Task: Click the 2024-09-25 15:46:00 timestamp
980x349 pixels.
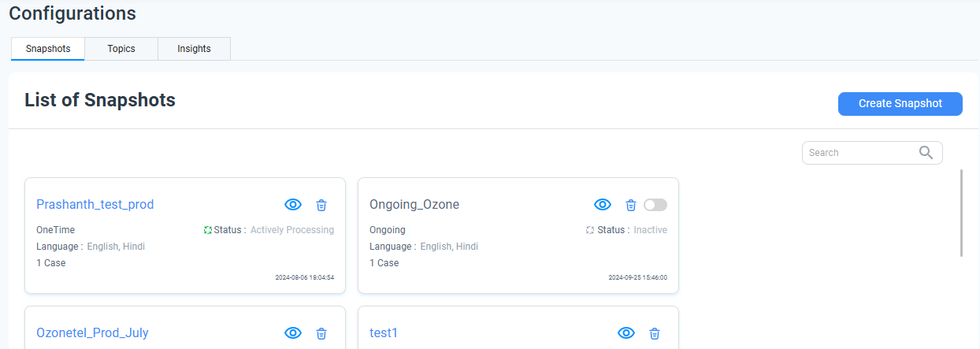Action: 638,277
